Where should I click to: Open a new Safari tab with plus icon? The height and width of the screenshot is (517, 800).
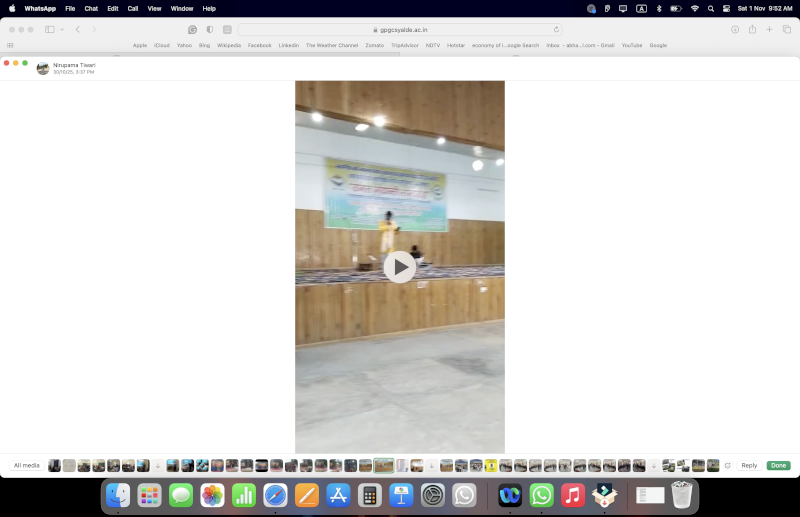pyautogui.click(x=769, y=30)
